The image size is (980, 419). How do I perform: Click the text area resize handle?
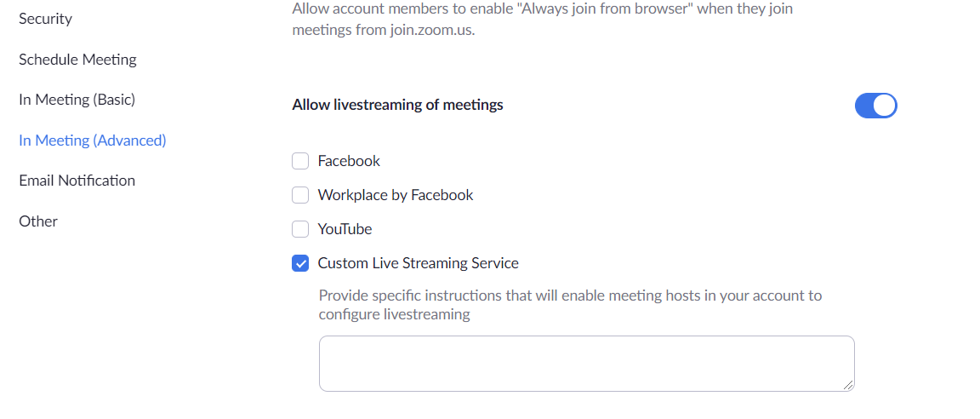[847, 385]
